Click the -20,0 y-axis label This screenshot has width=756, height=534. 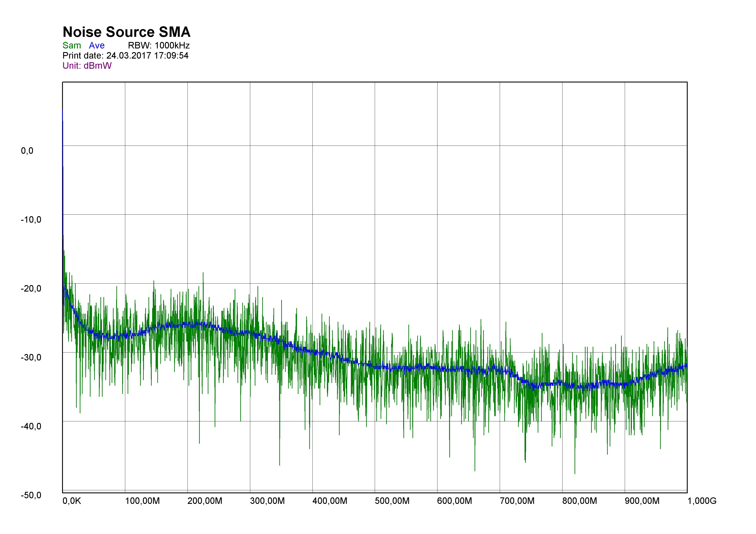[x=31, y=289]
